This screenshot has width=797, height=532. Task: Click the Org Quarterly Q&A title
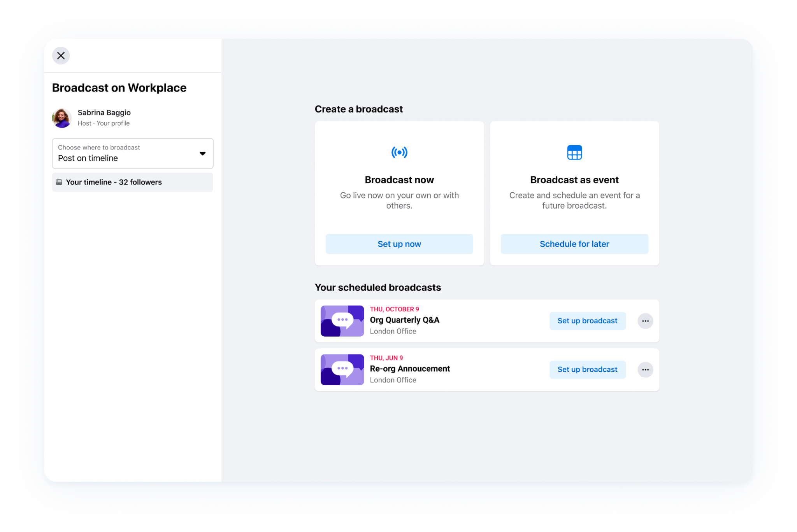pyautogui.click(x=404, y=320)
